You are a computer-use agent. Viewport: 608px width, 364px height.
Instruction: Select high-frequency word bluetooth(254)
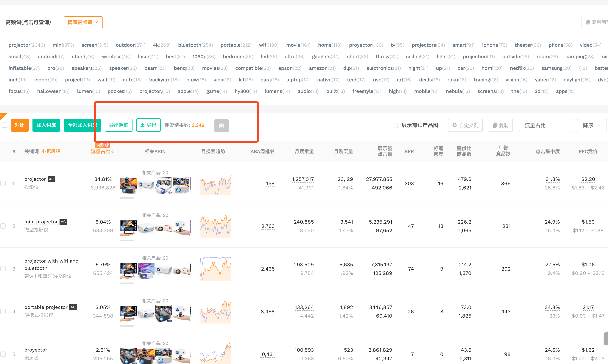195,45
